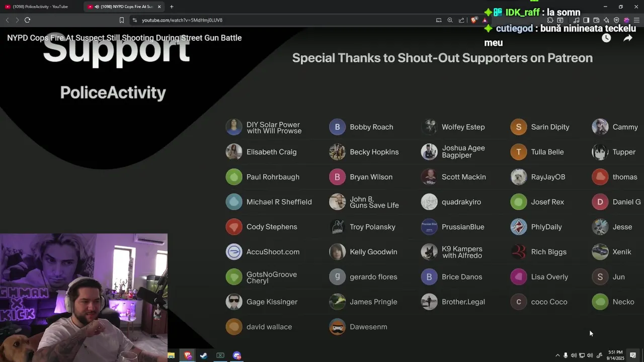Viewport: 644px width, 362px height.
Task: Click supporter name Bobby Roach
Action: click(x=371, y=127)
